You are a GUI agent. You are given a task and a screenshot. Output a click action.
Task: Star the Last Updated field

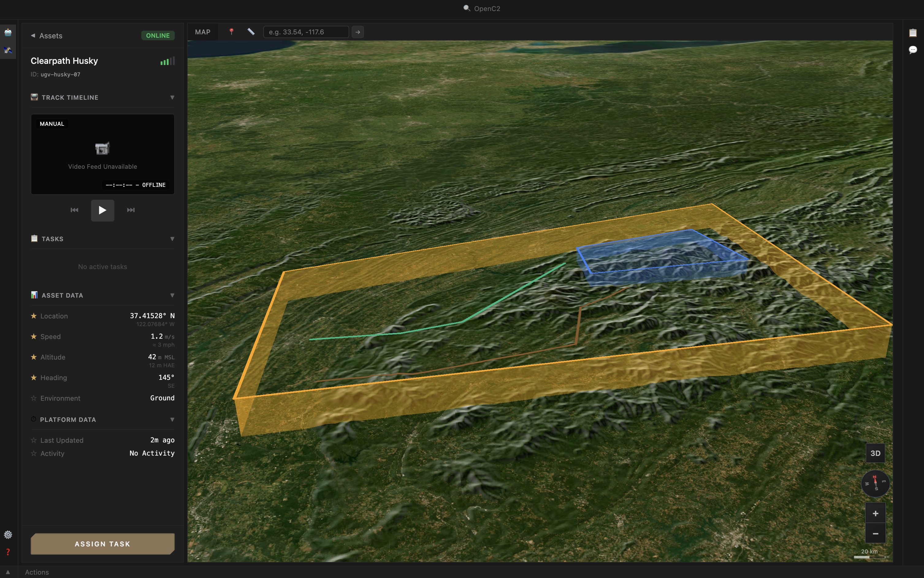tap(34, 440)
